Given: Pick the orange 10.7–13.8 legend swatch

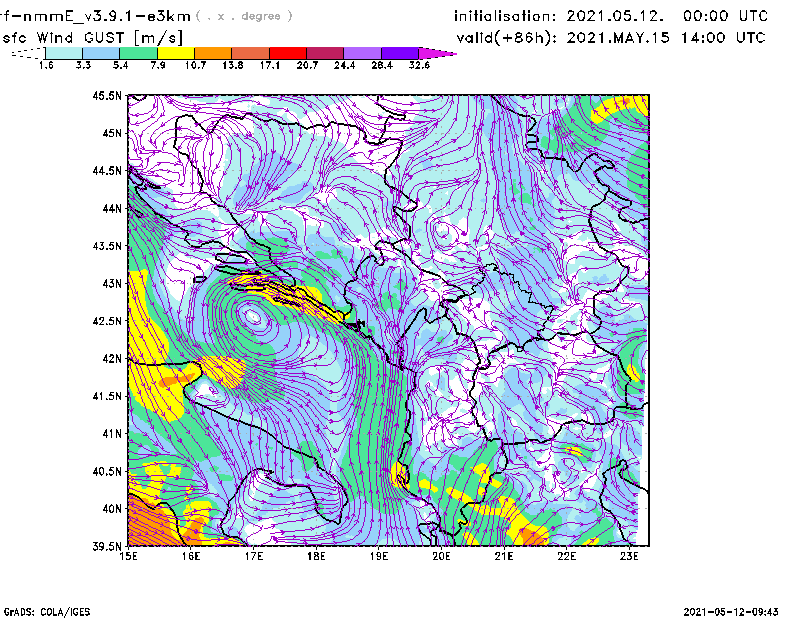Looking at the screenshot, I should [213, 53].
